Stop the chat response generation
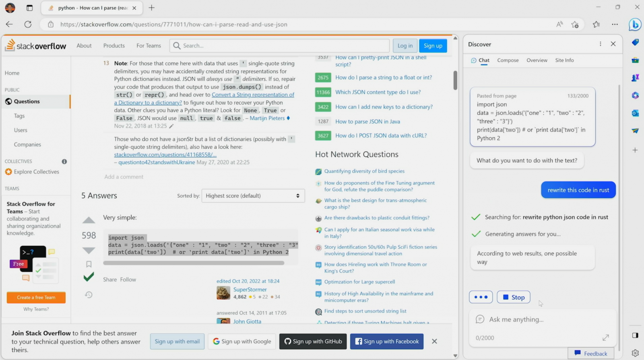 514,297
